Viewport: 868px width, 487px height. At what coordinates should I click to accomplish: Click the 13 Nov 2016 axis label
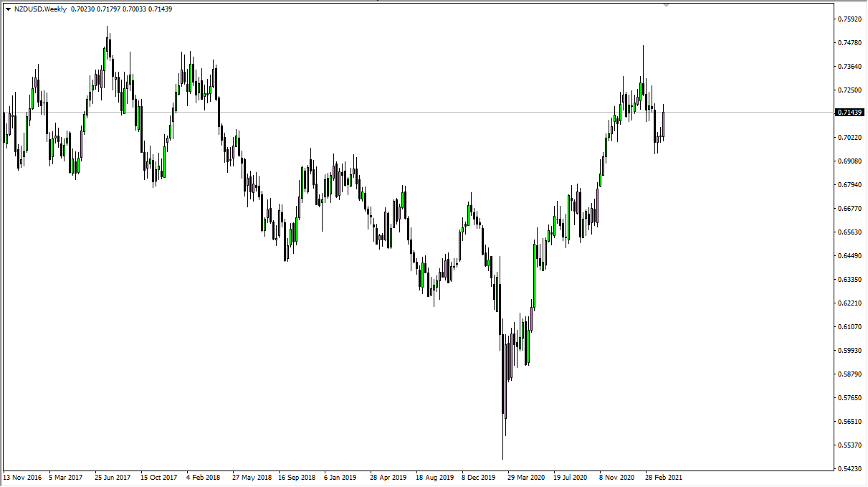[22, 476]
